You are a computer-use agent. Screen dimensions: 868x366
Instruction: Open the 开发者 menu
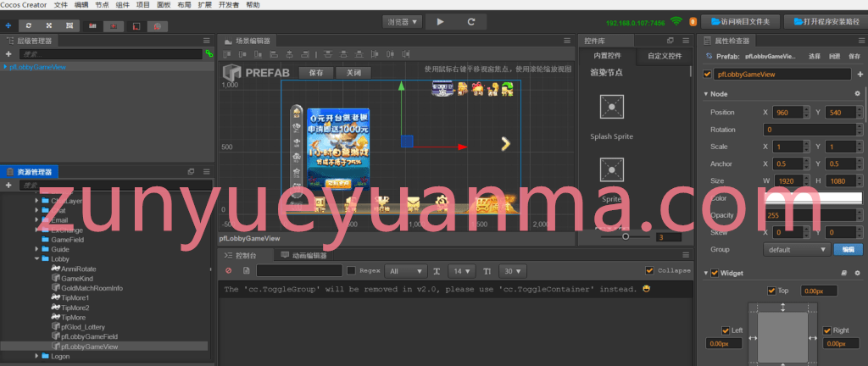[x=229, y=4]
